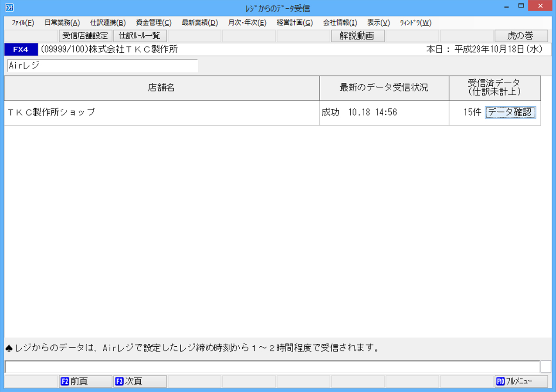Play the 解説動画 tutorial video

pos(358,36)
